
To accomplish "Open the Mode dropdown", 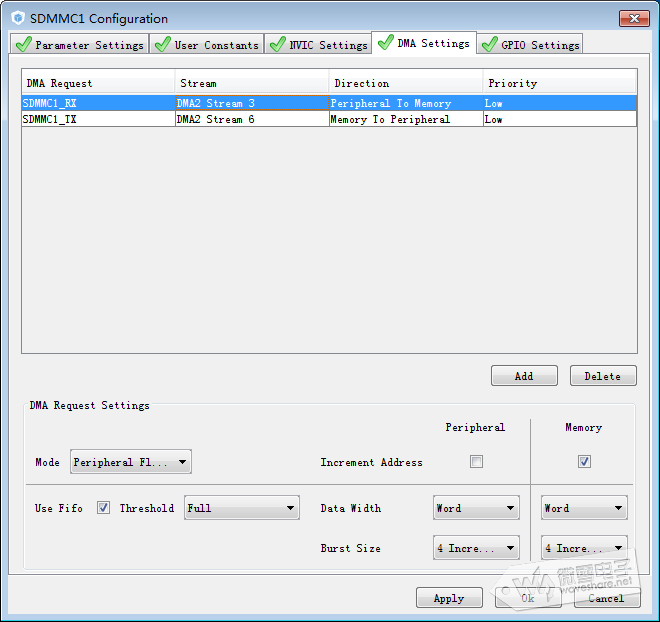I will (131, 462).
